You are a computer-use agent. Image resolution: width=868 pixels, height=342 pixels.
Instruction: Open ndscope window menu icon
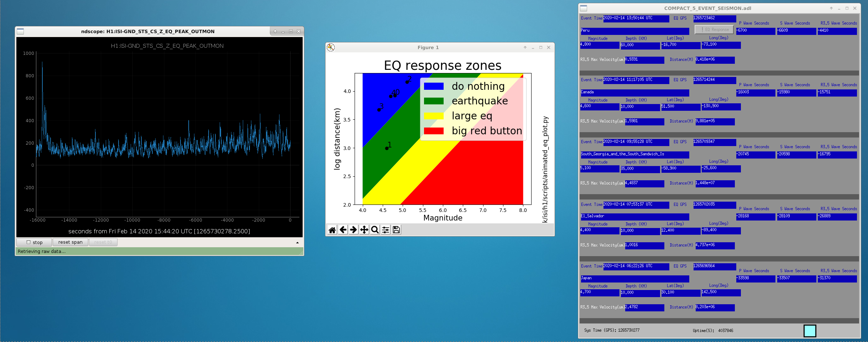pos(20,31)
